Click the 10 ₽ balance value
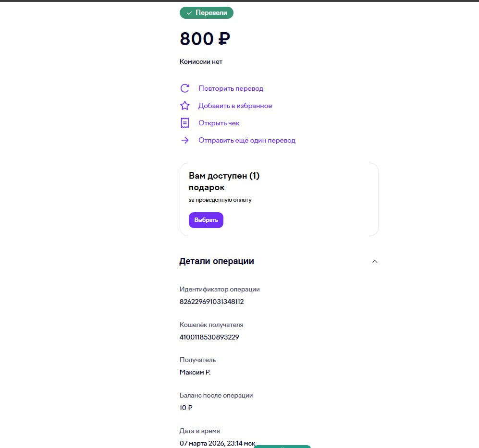This screenshot has height=448, width=479. pos(186,408)
